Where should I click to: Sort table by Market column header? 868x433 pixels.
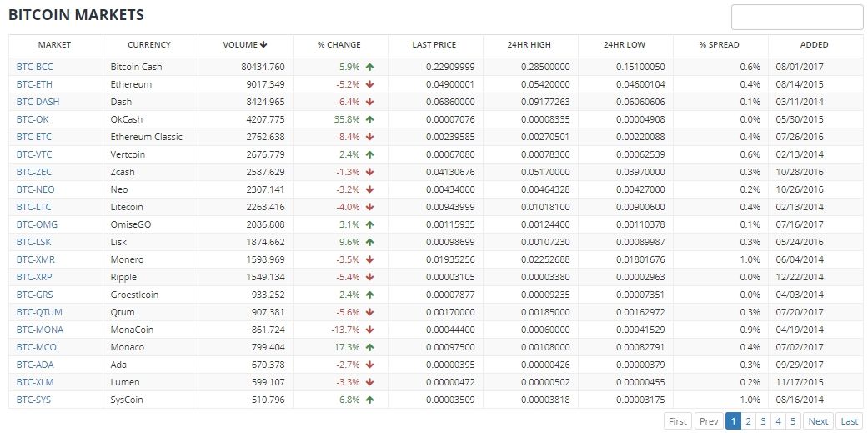(55, 45)
